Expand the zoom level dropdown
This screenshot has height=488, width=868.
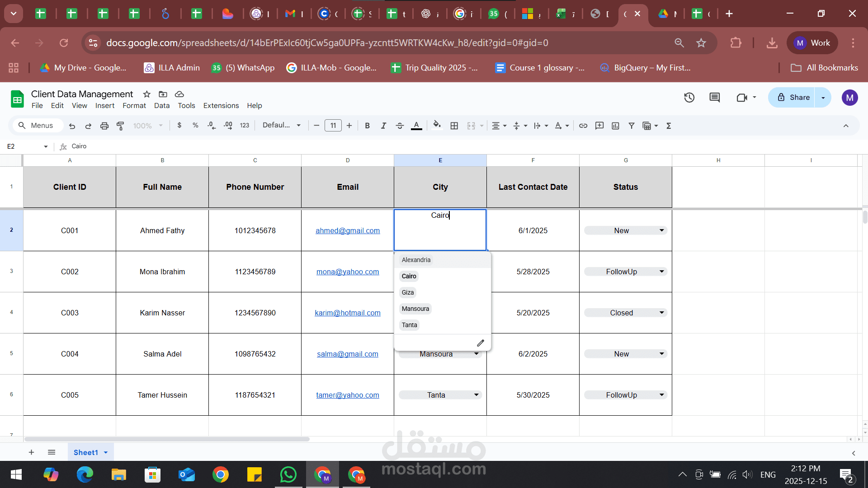coord(148,126)
